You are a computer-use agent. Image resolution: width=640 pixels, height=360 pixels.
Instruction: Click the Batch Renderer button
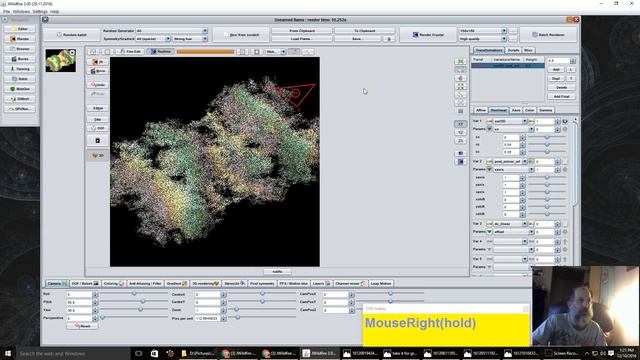[x=548, y=35]
